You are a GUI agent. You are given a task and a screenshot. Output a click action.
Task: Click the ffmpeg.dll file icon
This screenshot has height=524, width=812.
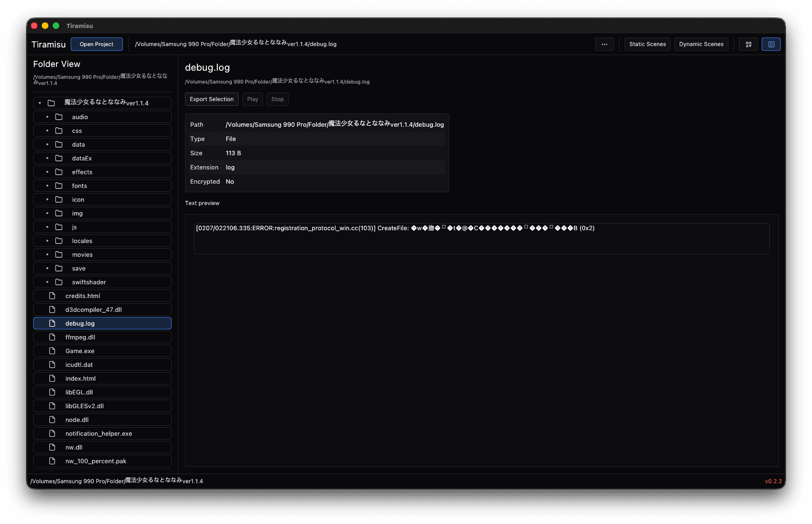(x=52, y=337)
